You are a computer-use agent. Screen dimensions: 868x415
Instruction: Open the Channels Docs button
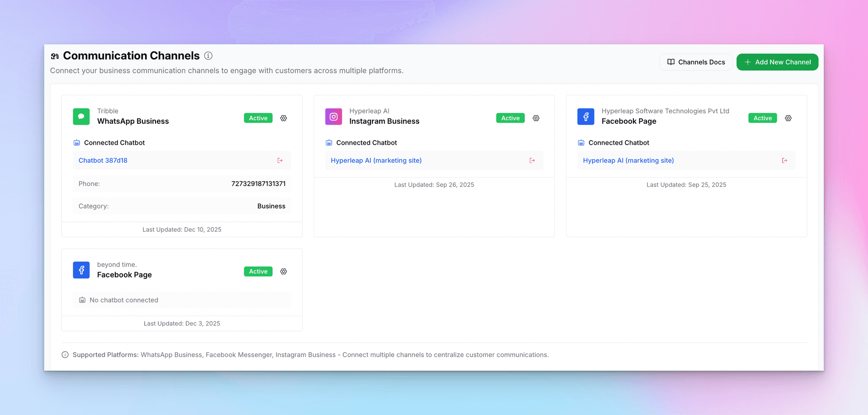tap(696, 62)
